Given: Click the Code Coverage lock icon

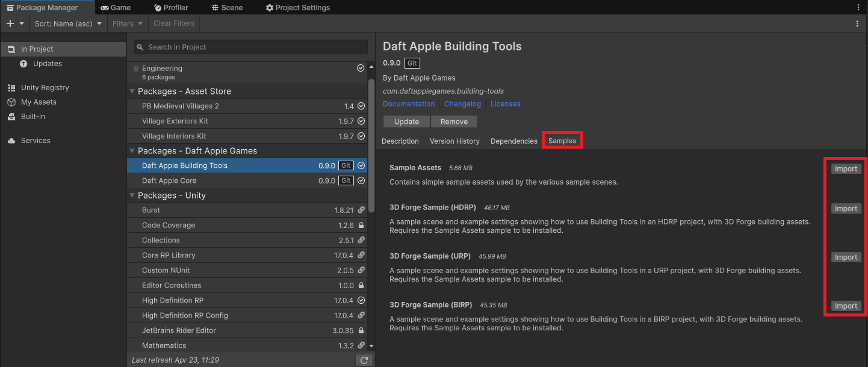Looking at the screenshot, I should tap(361, 225).
